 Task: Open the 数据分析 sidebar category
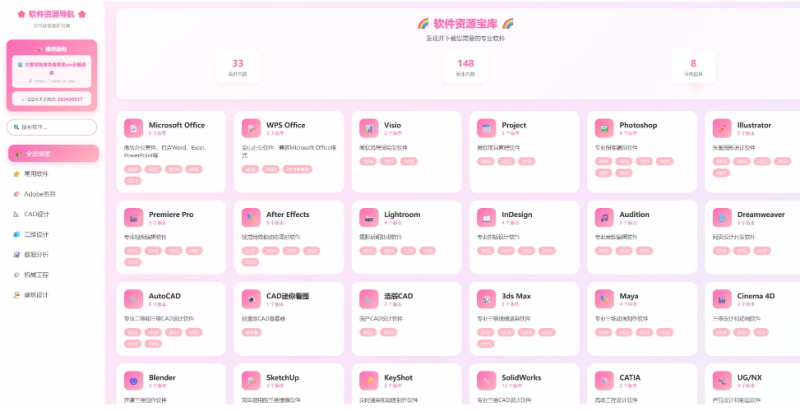click(x=53, y=254)
